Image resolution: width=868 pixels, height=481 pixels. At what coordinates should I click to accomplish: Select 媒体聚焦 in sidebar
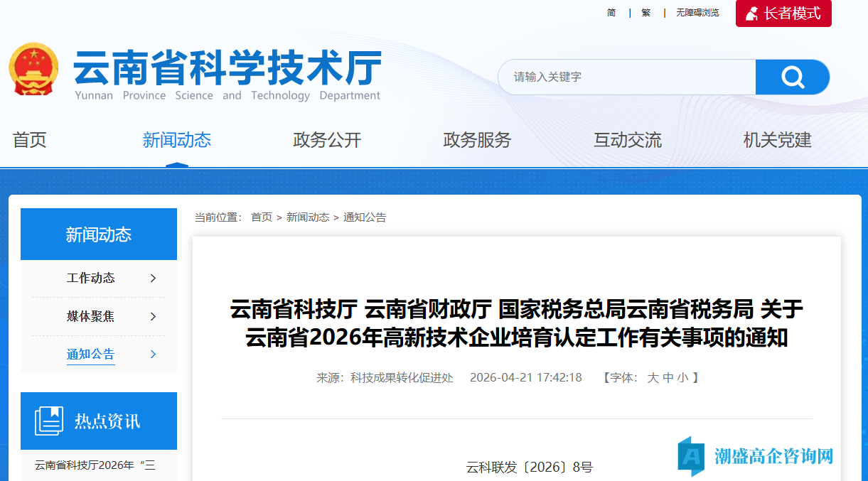click(x=91, y=317)
